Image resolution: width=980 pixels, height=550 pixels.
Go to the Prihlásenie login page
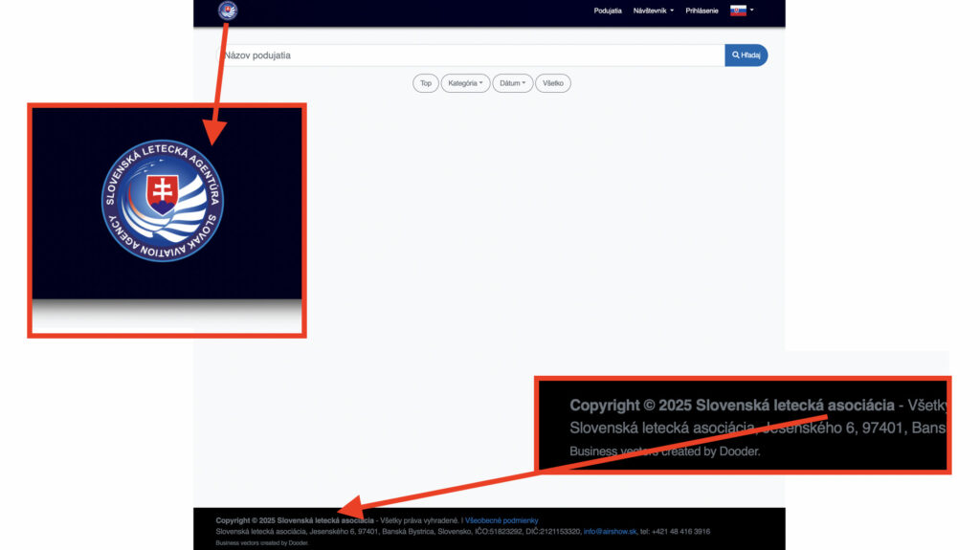[x=702, y=11]
